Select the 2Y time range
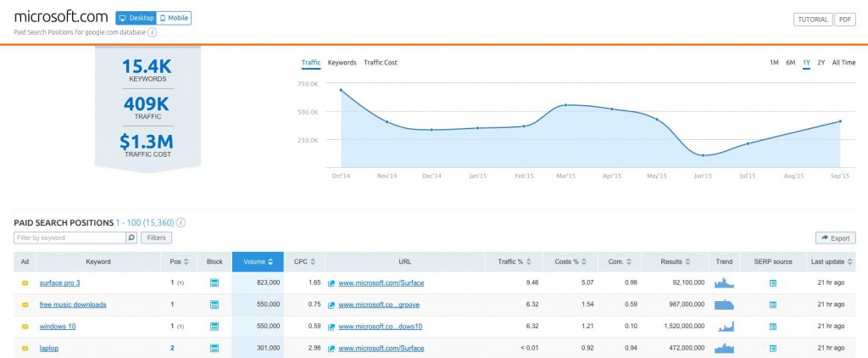The width and height of the screenshot is (868, 358). point(821,63)
